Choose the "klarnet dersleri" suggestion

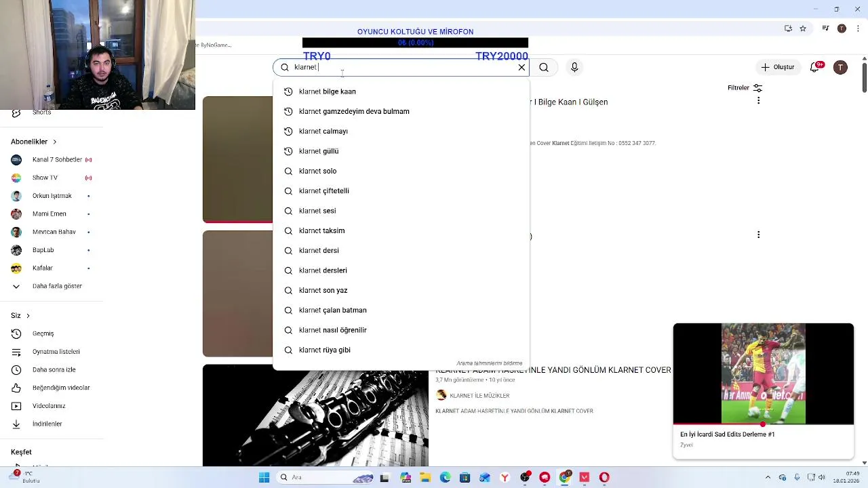coord(401,270)
